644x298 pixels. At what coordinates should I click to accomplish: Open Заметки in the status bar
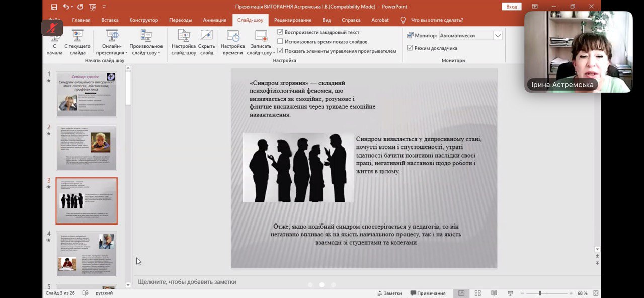coord(389,293)
